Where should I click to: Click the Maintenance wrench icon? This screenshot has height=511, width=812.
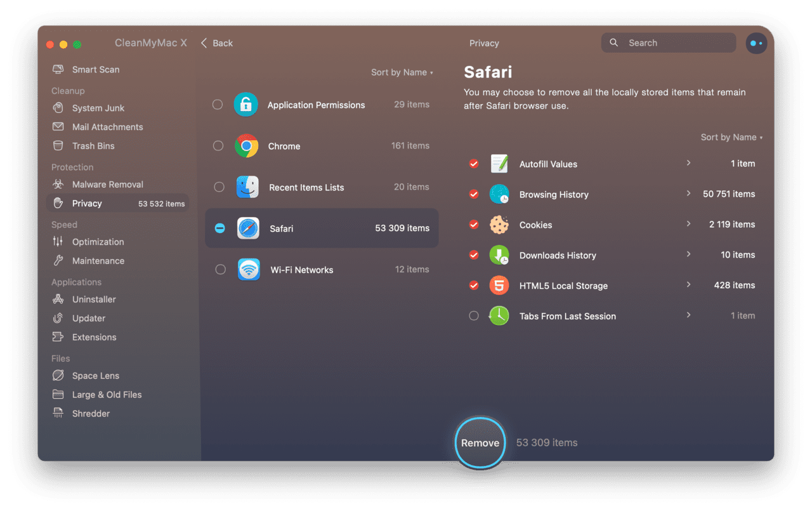(58, 261)
